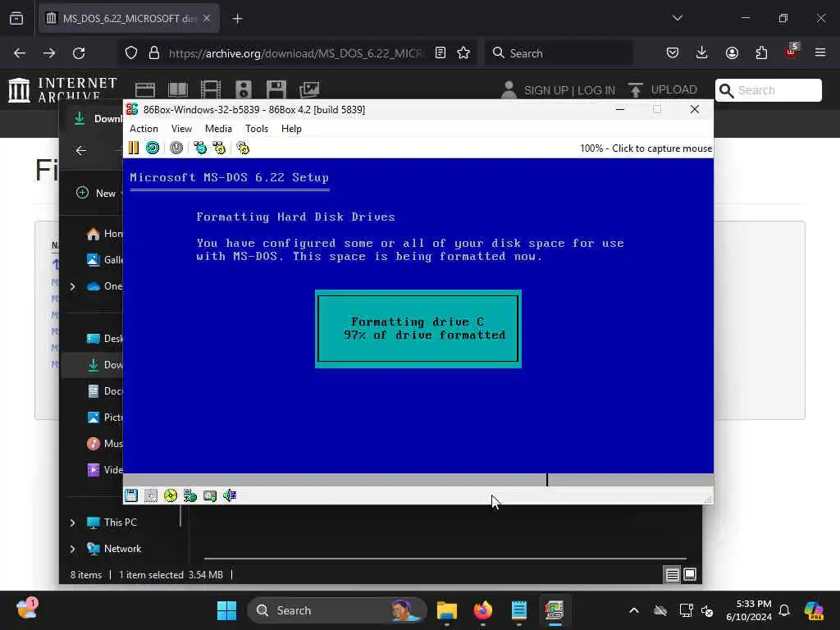
Task: List all tabs dropdown arrow
Action: (678, 19)
